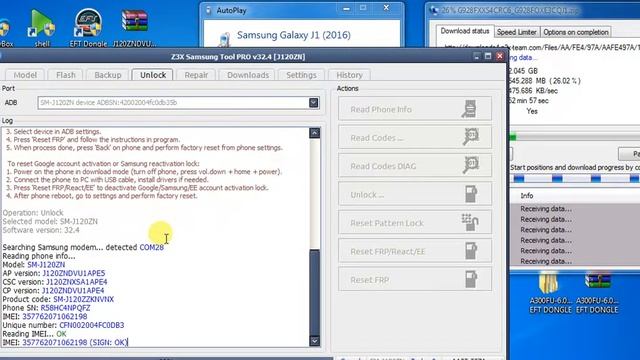Click the phone icon on Read Phone Info
The height and width of the screenshot is (360, 640).
pos(469,109)
